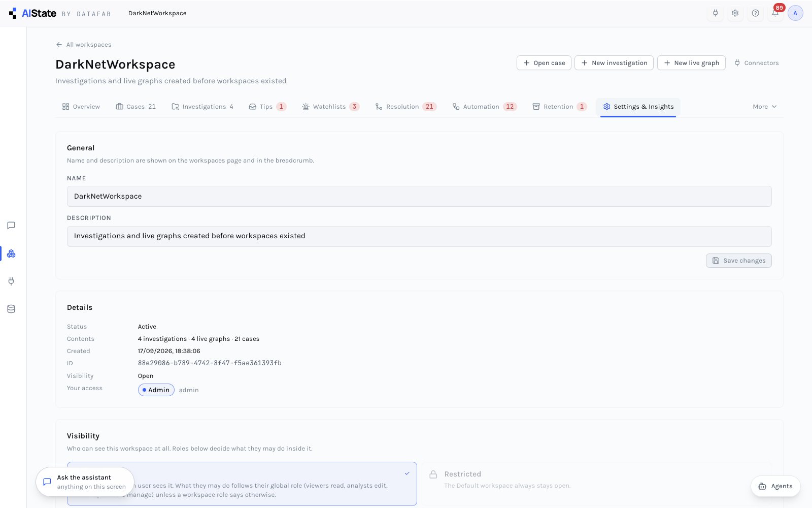Open global settings gear in top bar

click(x=735, y=13)
